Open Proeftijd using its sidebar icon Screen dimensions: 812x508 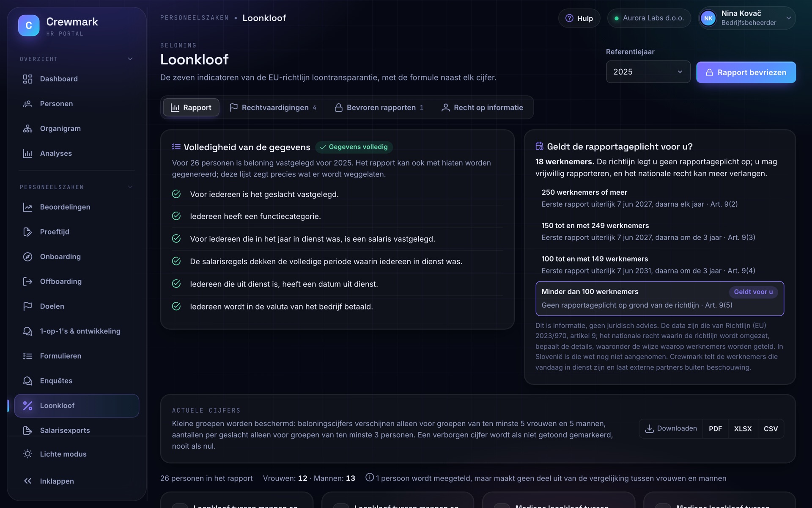pyautogui.click(x=27, y=232)
